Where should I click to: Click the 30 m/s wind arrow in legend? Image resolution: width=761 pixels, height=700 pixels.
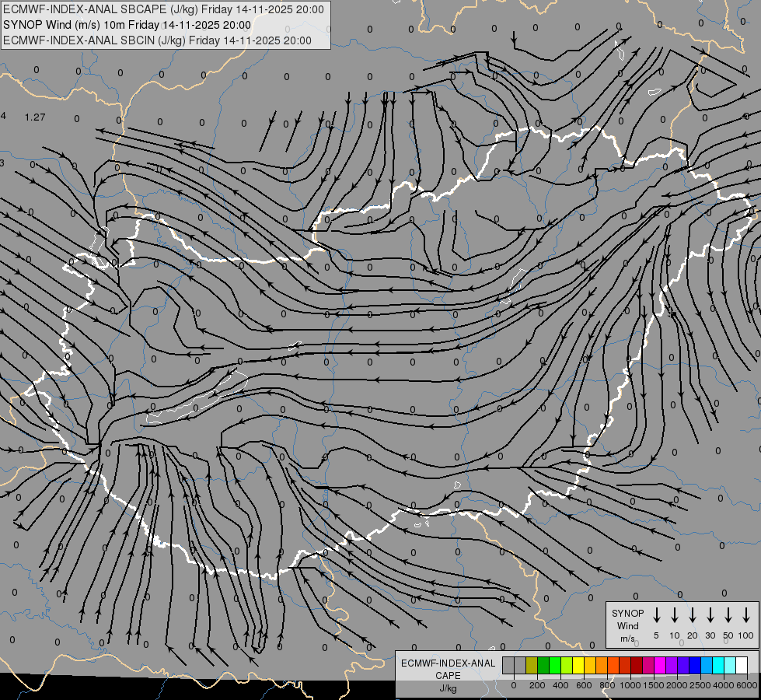point(710,615)
